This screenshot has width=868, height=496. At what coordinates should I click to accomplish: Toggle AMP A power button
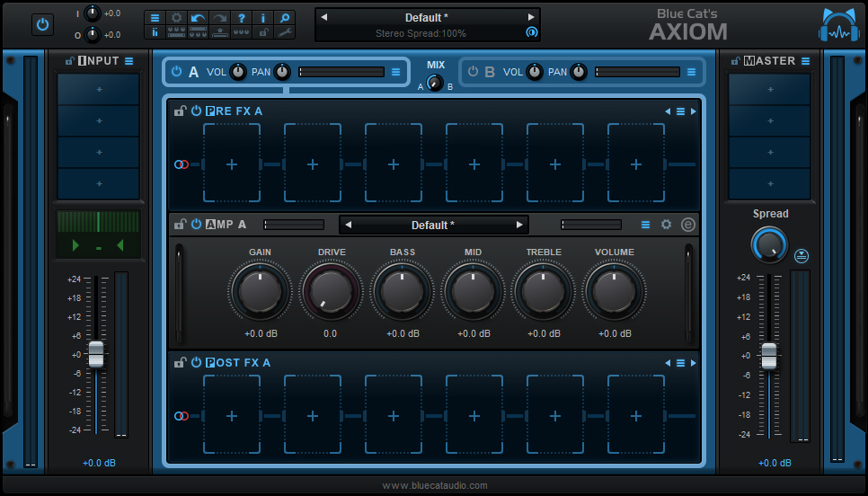pos(196,224)
